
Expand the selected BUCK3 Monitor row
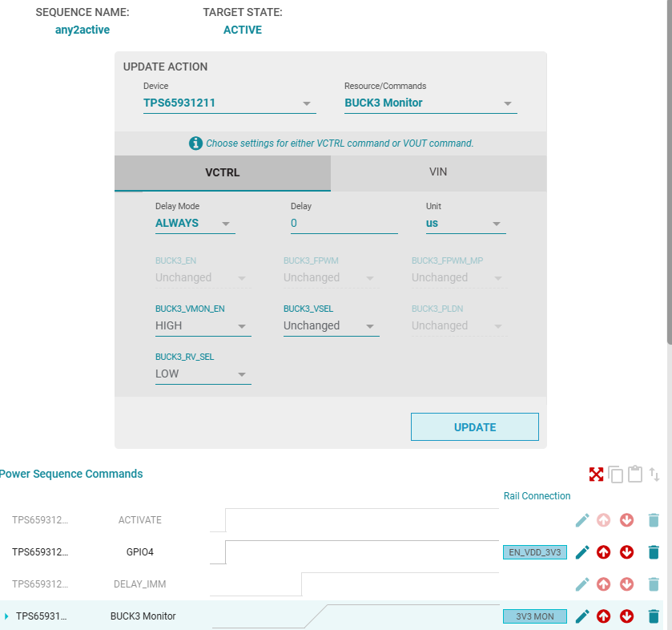(8, 616)
